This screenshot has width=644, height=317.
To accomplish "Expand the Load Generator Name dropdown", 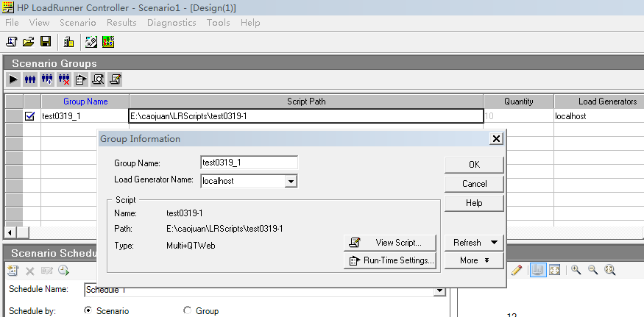I will [x=291, y=181].
